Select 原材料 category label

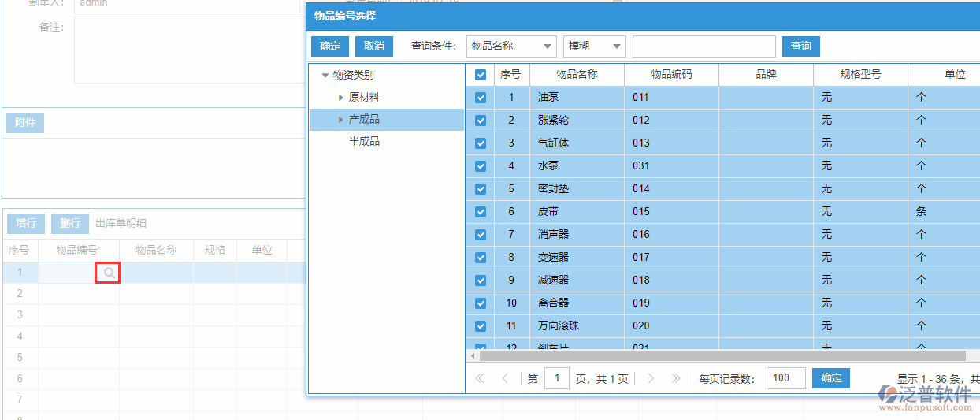[x=364, y=98]
